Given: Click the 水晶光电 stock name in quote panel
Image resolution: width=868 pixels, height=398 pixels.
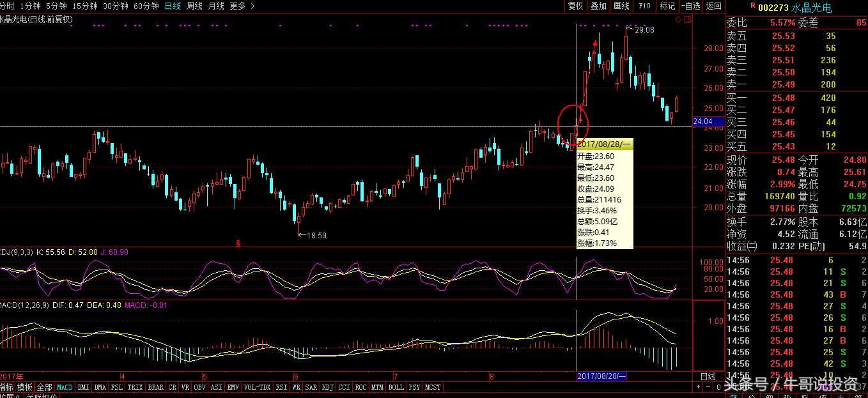Looking at the screenshot, I should pos(812,8).
